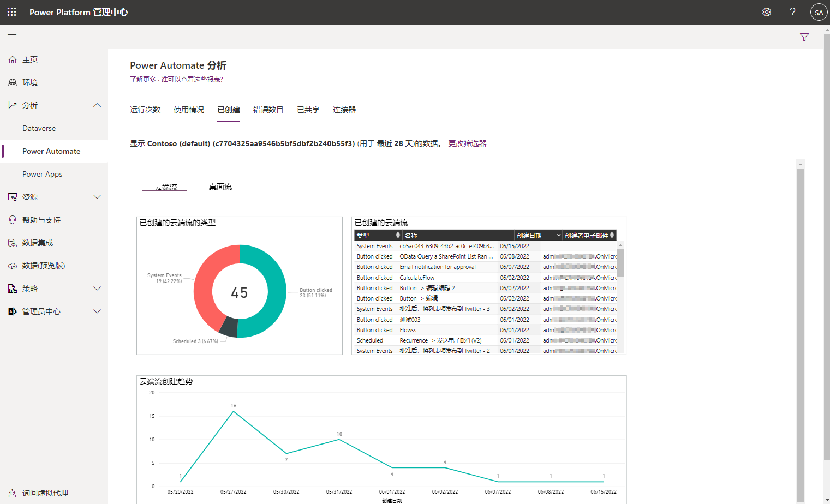Image resolution: width=830 pixels, height=504 pixels.
Task: Click the Data preview (数据(预览版)) cloud icon
Action: (13, 266)
